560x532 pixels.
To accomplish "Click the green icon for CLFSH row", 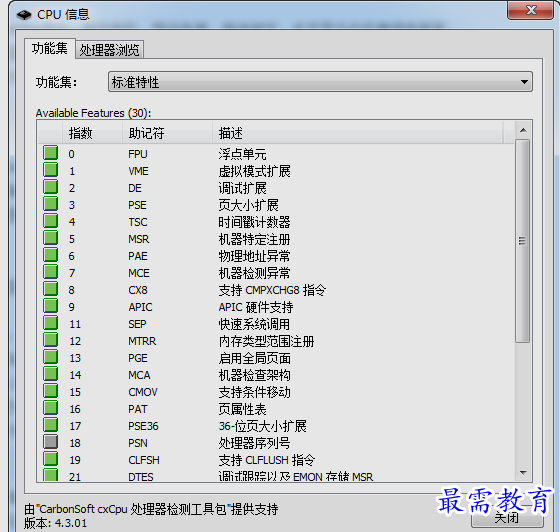I will click(50, 459).
